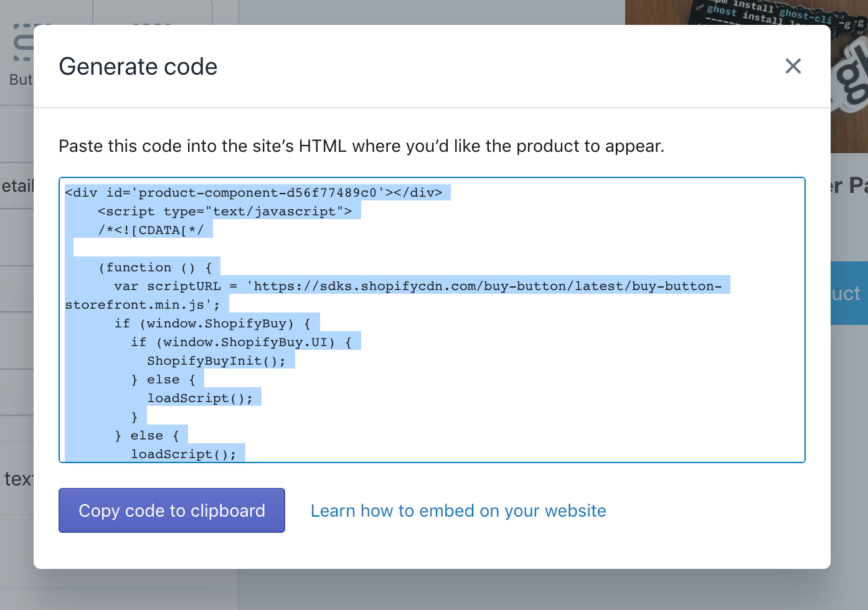Click Copy code to clipboard button

click(172, 510)
